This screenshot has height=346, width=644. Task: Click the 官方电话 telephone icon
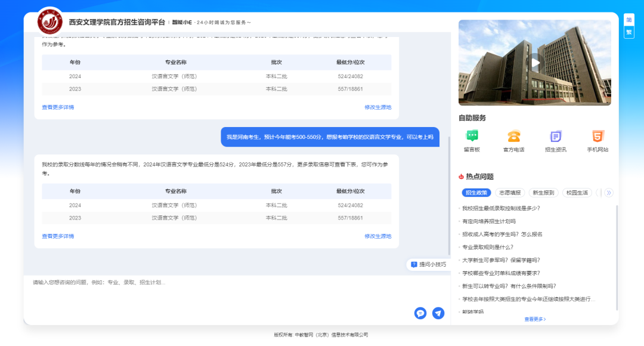point(513,136)
